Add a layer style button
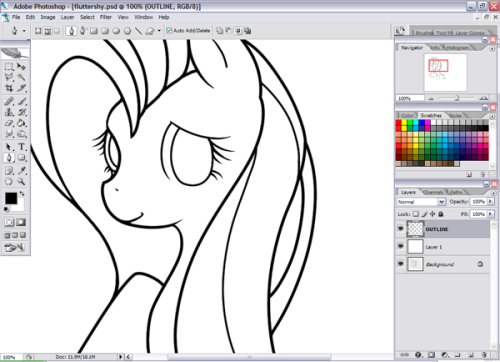The image size is (500, 362). coord(419,355)
